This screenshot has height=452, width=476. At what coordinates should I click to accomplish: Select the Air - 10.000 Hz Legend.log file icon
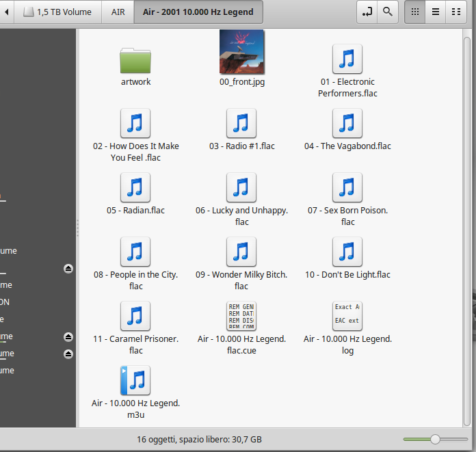click(x=347, y=316)
